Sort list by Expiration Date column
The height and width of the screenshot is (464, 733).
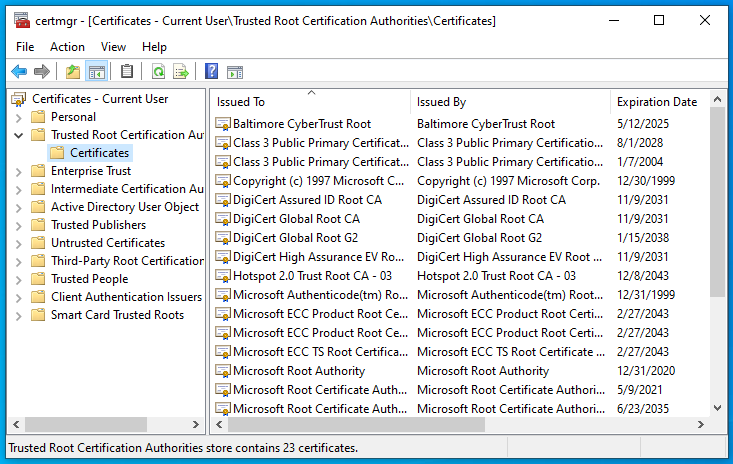coord(656,102)
